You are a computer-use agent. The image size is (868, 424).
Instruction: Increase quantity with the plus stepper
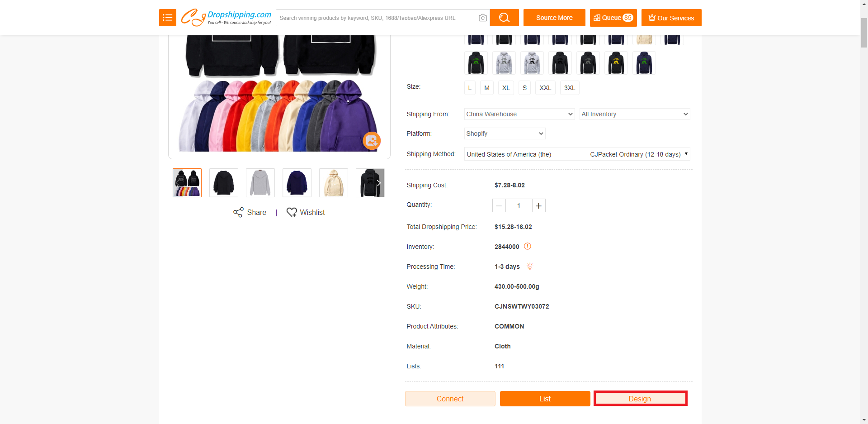[538, 206]
